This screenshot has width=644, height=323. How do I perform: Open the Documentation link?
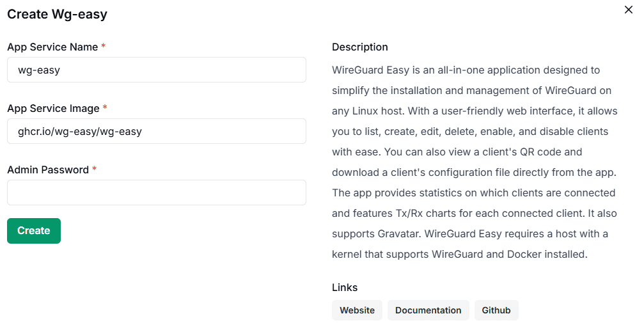tap(428, 310)
